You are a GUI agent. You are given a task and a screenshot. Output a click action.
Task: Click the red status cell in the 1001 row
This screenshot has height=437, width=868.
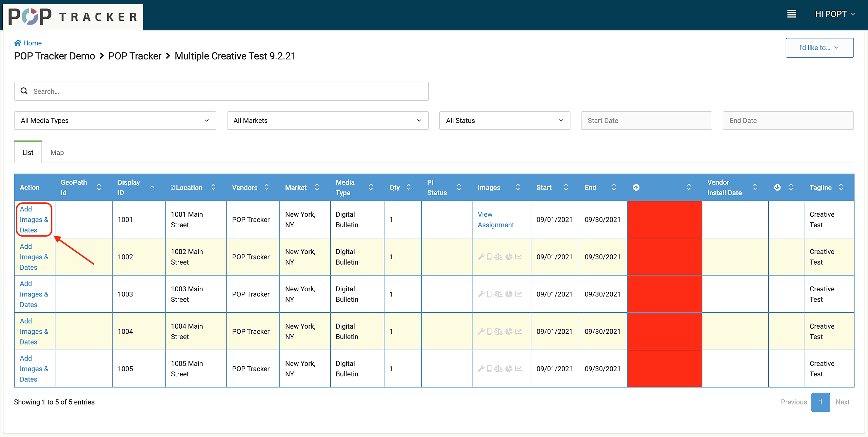point(665,220)
